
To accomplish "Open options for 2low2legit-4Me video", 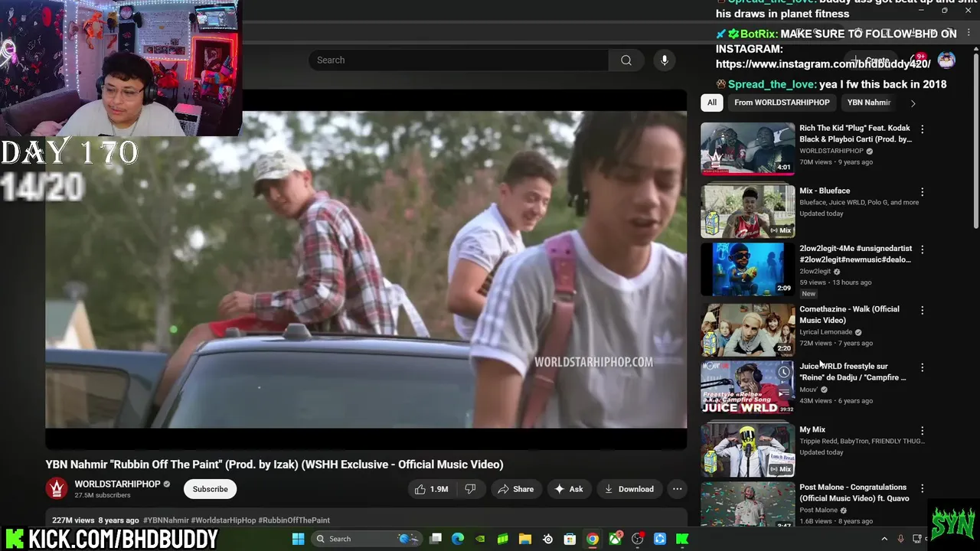I will [922, 249].
